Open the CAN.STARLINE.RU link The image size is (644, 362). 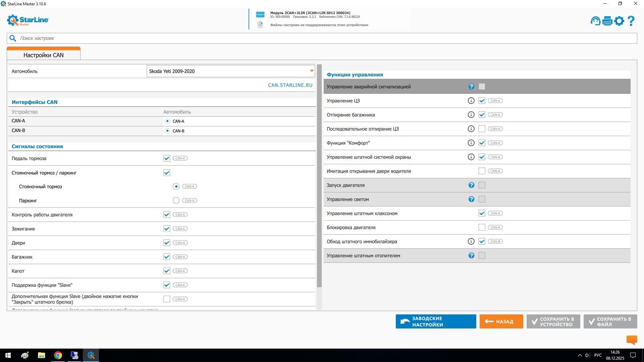(290, 85)
